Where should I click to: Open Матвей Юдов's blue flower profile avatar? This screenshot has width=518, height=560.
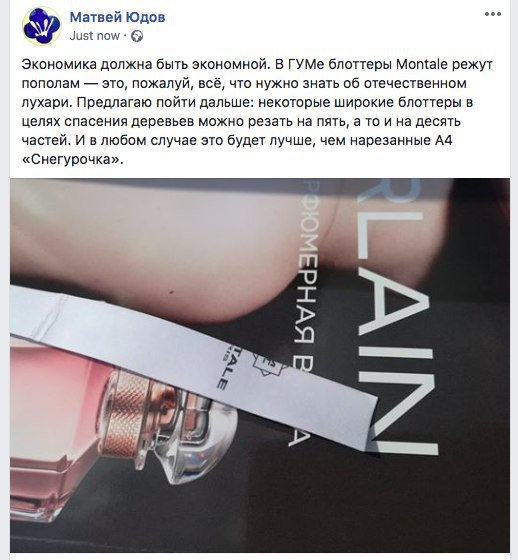[41, 26]
